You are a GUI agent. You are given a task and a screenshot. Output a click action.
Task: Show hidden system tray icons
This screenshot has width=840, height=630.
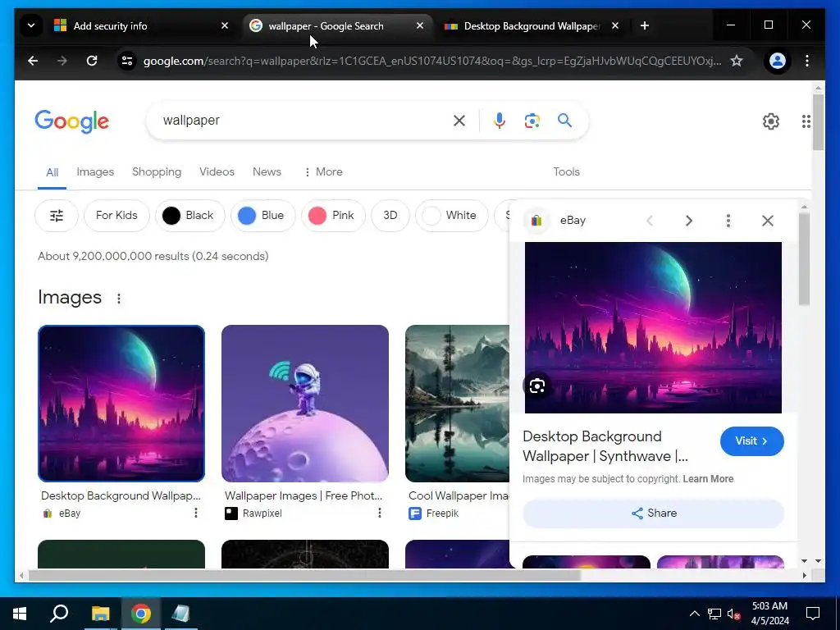click(x=694, y=614)
